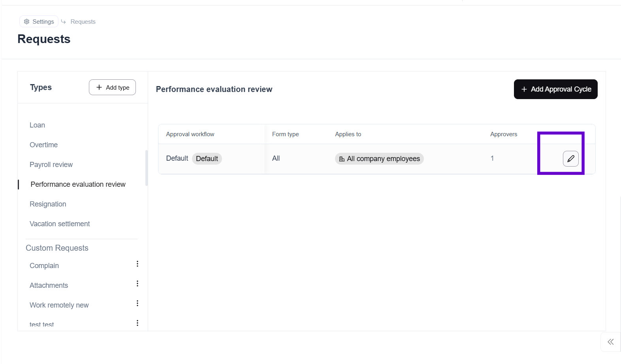Image resolution: width=621 pixels, height=364 pixels.
Task: Open three-dot menu for Work remotely new
Action: click(x=137, y=304)
